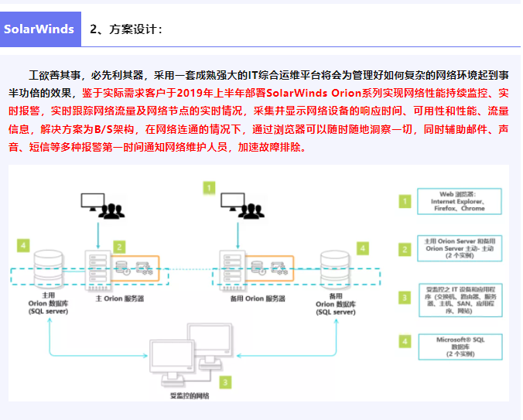Click the legend box "受监控之 IT 设备和应用程序"
523x420 pixels.
click(460, 300)
